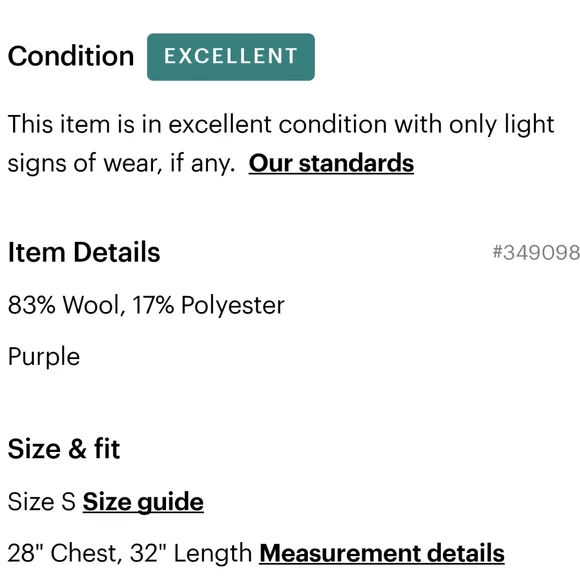Screen dimensions: 580x580
Task: Click the 'signs of wear' text
Action: [85, 163]
